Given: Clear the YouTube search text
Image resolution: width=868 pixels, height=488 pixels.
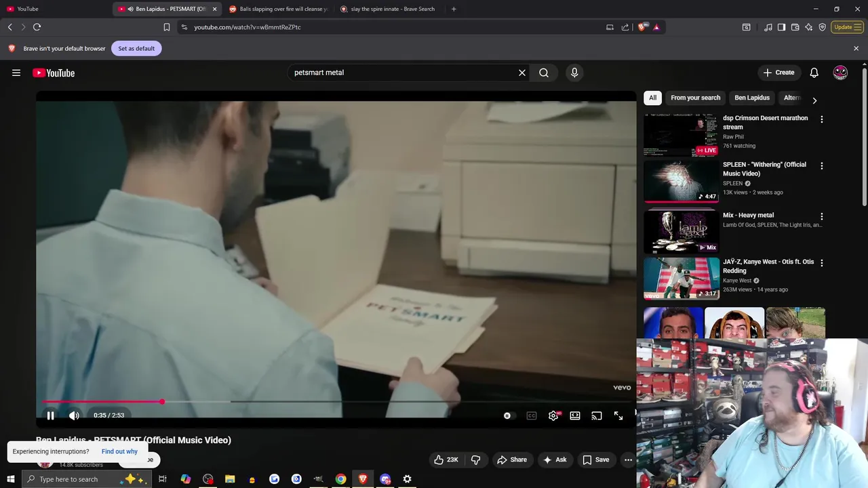Looking at the screenshot, I should pyautogui.click(x=522, y=73).
